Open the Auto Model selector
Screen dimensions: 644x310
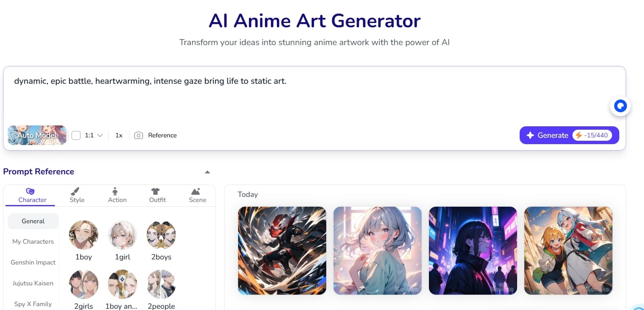[x=37, y=135]
